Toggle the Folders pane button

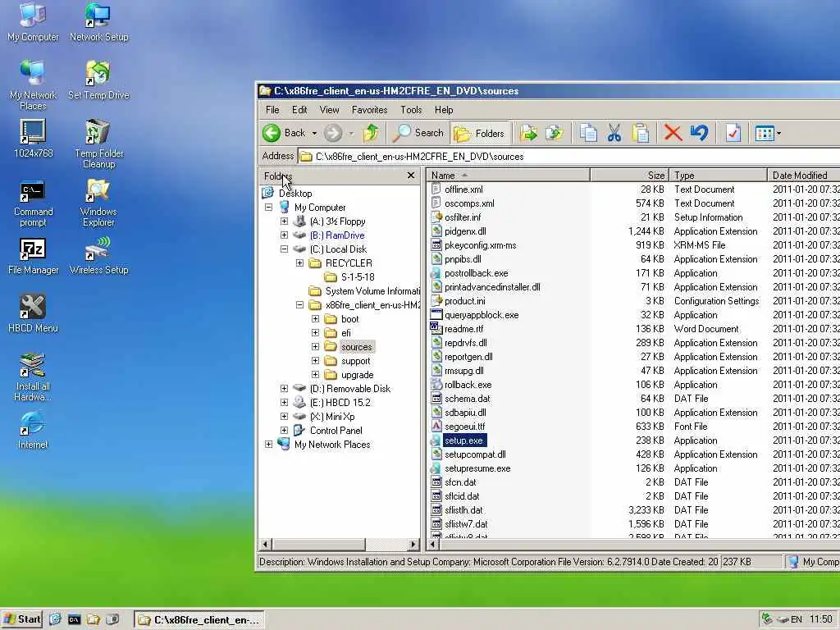coord(479,134)
